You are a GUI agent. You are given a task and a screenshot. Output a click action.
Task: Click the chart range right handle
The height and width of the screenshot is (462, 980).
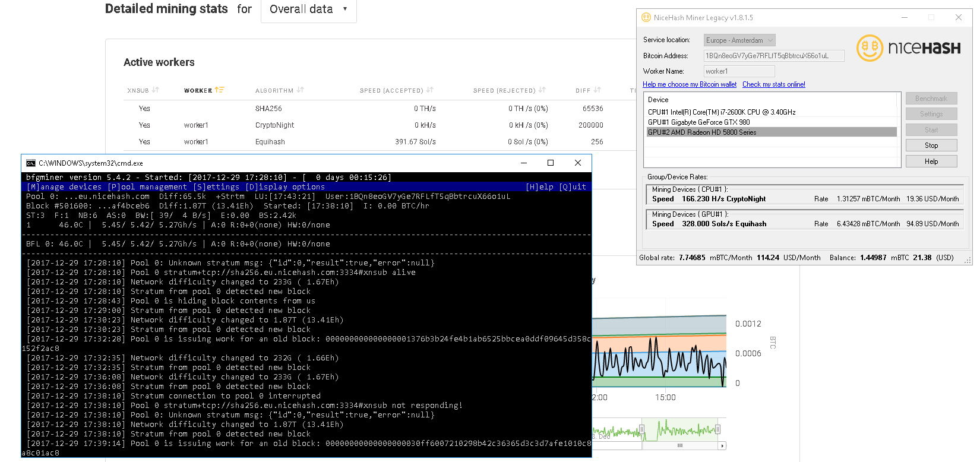point(718,429)
